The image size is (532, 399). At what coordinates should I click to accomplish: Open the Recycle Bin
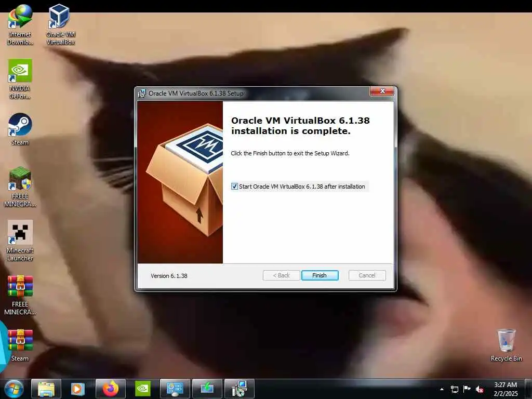point(506,345)
